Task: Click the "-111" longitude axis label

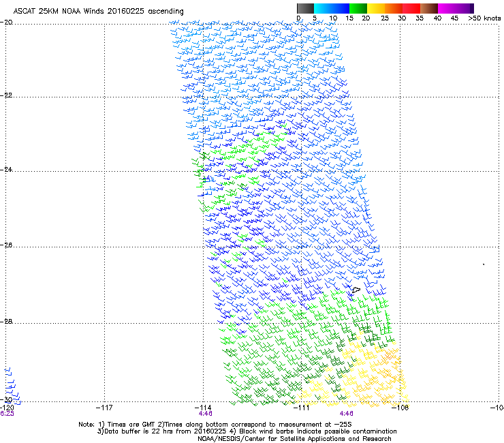Action: (302, 408)
